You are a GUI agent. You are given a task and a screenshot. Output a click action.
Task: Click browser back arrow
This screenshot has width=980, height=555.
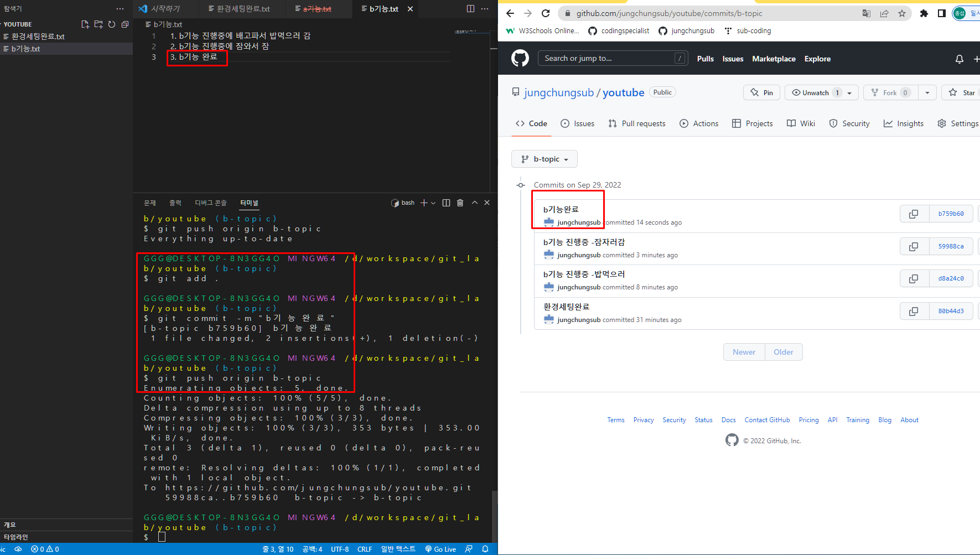510,13
